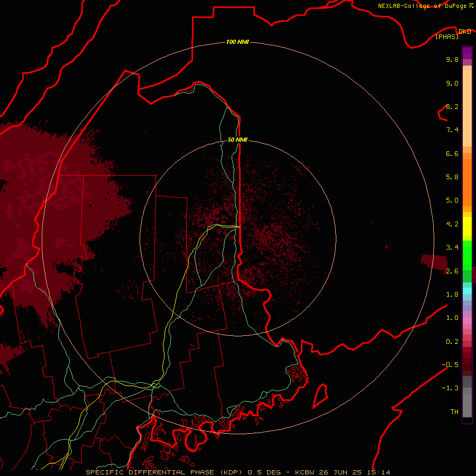Click the 15:14 timestamp
This screenshot has height=476, width=476.
[x=379, y=472]
